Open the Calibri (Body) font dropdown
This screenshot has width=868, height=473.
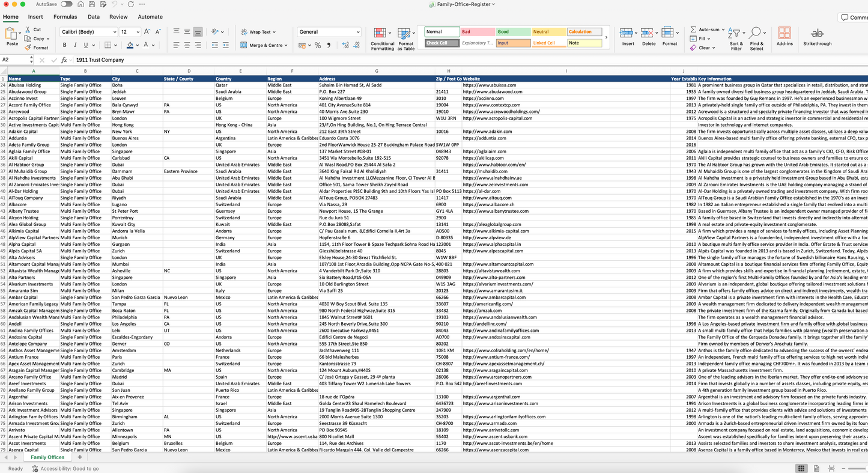[x=89, y=32]
